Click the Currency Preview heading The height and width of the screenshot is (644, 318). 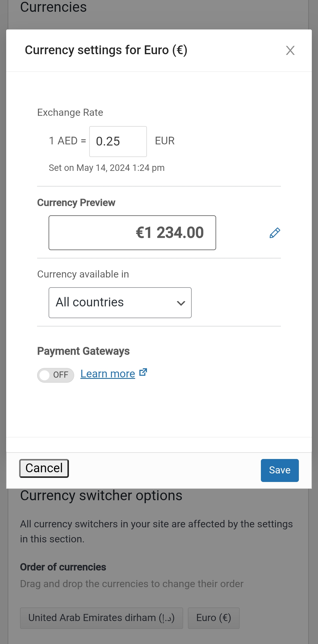[76, 203]
